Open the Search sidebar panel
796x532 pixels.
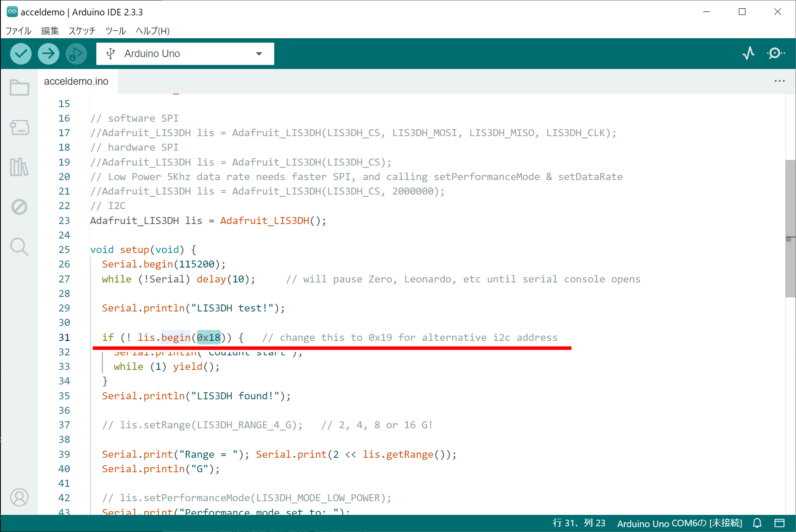19,246
